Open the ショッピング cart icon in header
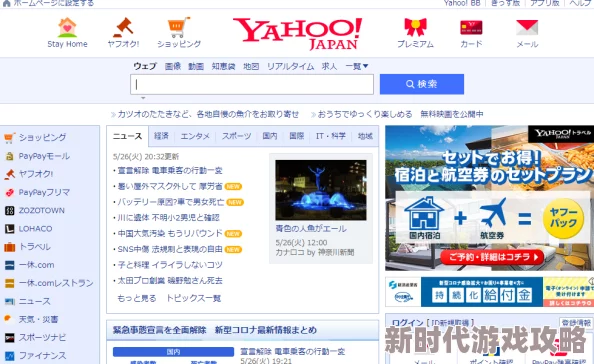The image size is (594, 364). click(x=179, y=27)
